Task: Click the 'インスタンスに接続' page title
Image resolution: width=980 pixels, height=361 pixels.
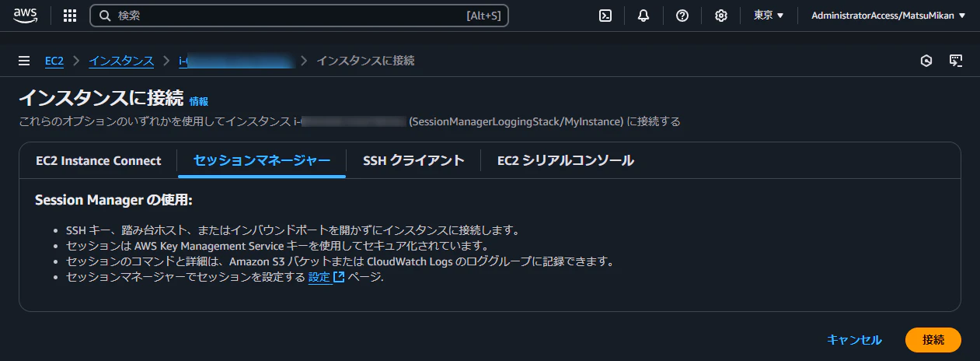Action: (x=101, y=98)
